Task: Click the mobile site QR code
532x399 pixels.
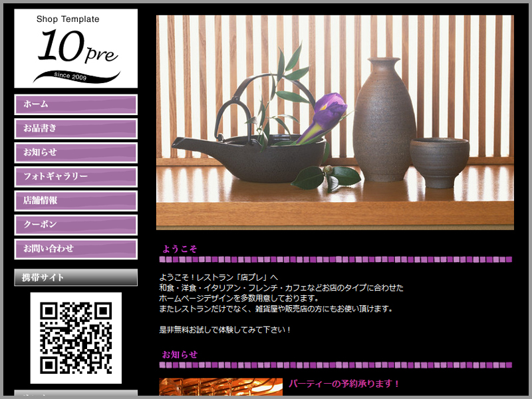Action: pyautogui.click(x=76, y=338)
